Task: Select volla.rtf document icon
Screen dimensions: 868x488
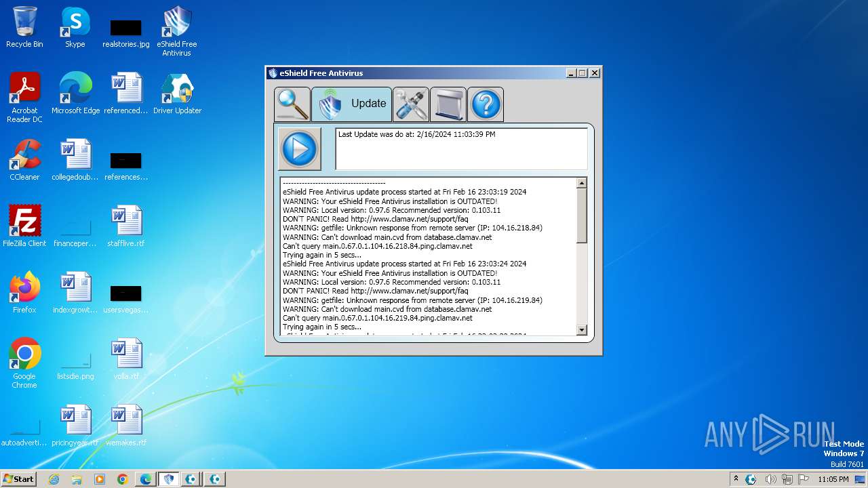Action: pos(126,359)
